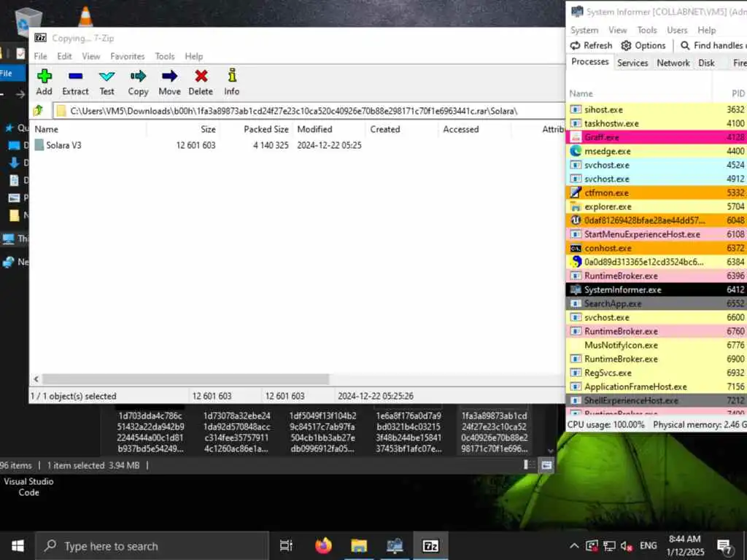Select the SearchApp.exe process

(657, 303)
